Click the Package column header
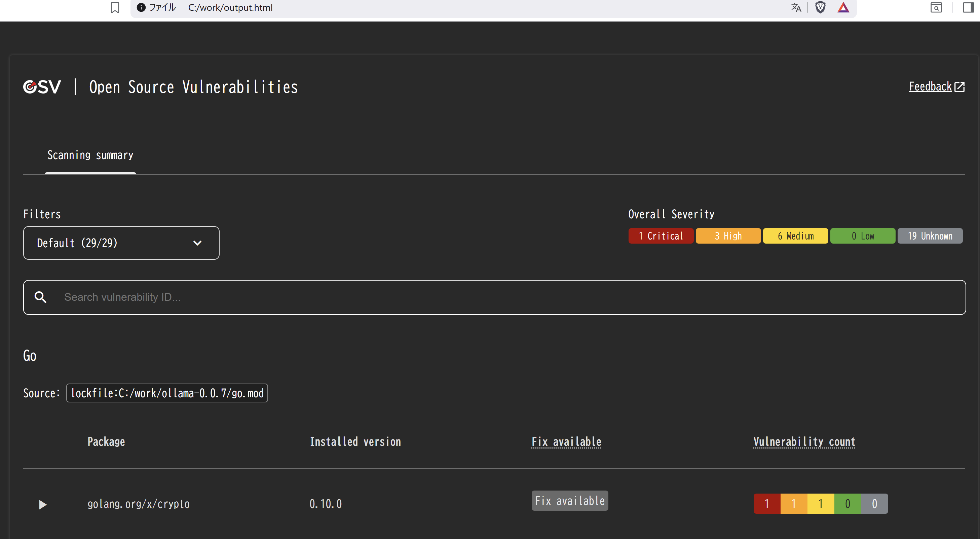980x539 pixels. [x=106, y=441]
